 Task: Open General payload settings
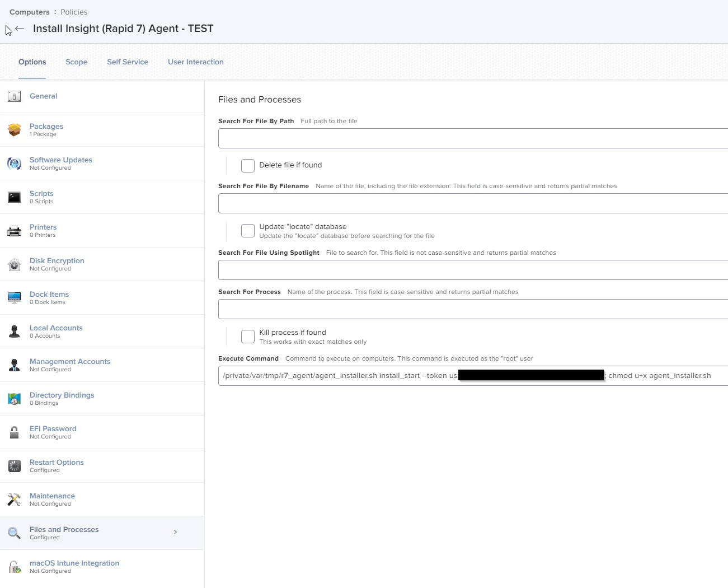point(102,96)
